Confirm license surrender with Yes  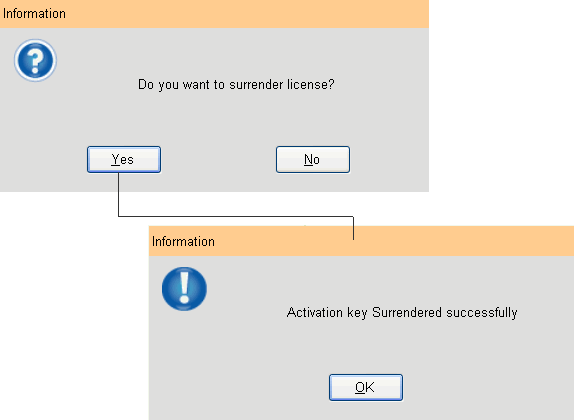[x=124, y=159]
